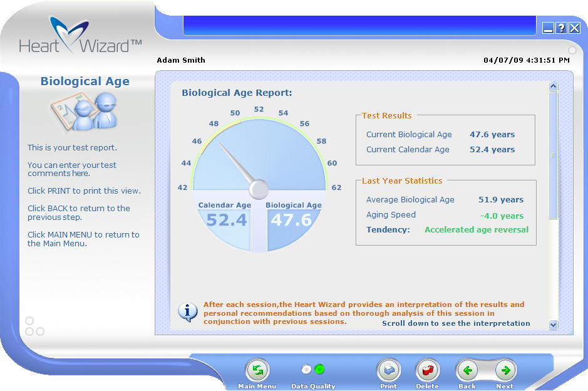The image size is (588, 391).
Task: Click the report's vertical scrollbar thumb
Action: coord(553,155)
